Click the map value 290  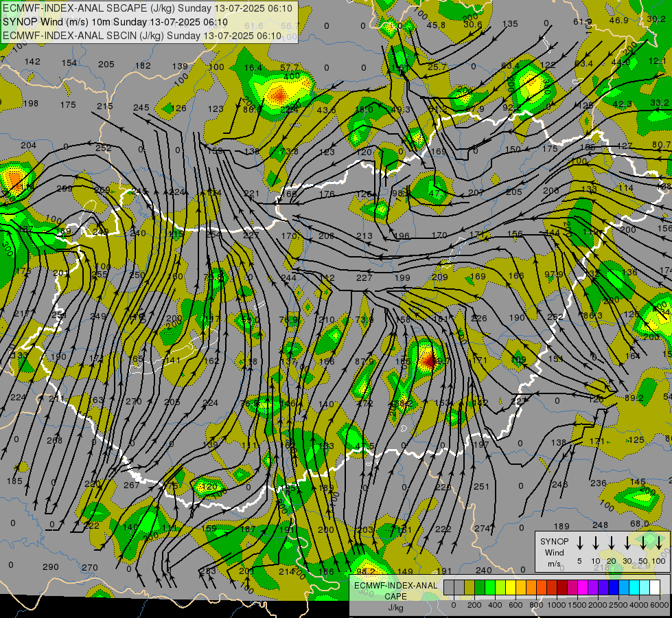pos(51,567)
